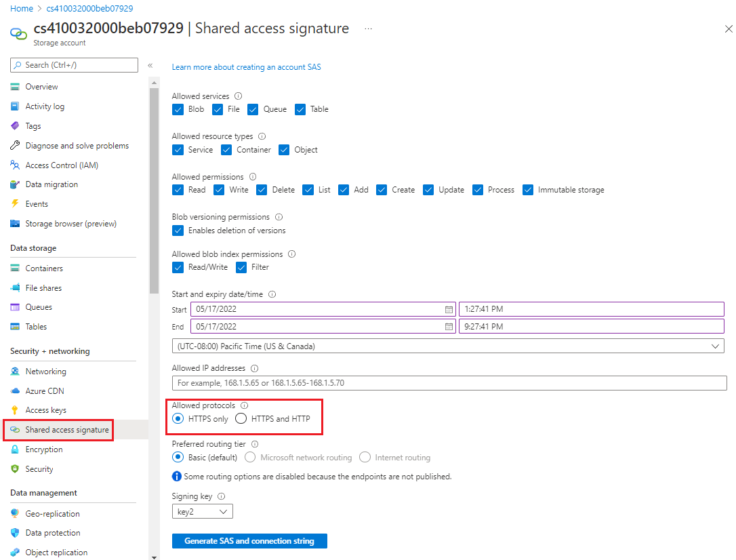Collapse the sidebar menu with double chevron
The height and width of the screenshot is (560, 736).
pyautogui.click(x=150, y=65)
